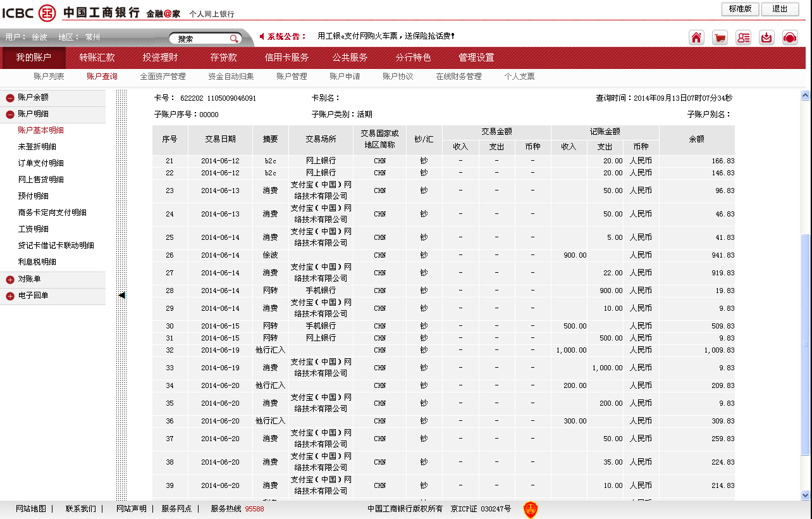This screenshot has width=812, height=519.
Task: Collapse the side panel with the black arrow
Action: [x=121, y=295]
